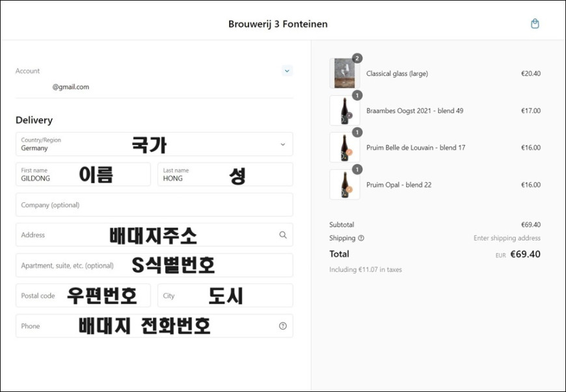Click the Account label

point(27,71)
